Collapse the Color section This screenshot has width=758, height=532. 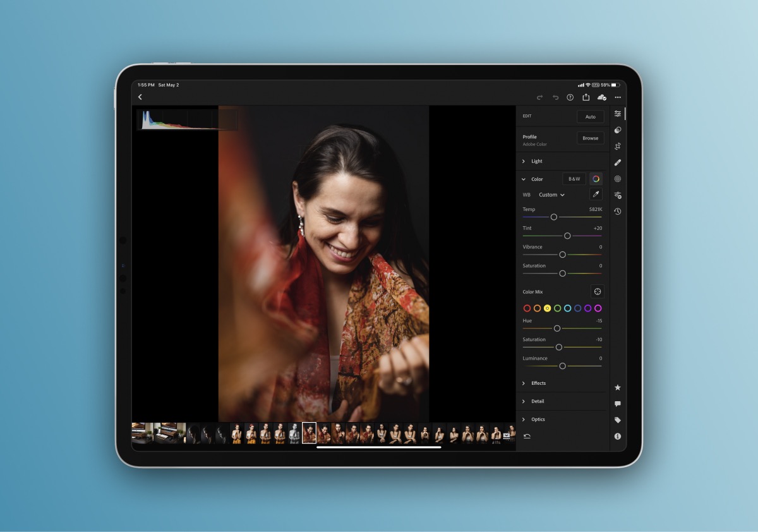pyautogui.click(x=524, y=179)
